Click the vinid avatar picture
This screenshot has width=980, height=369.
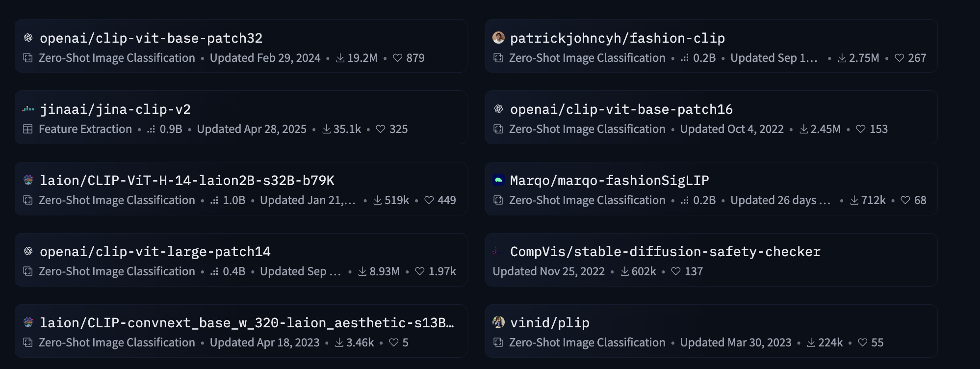(498, 322)
